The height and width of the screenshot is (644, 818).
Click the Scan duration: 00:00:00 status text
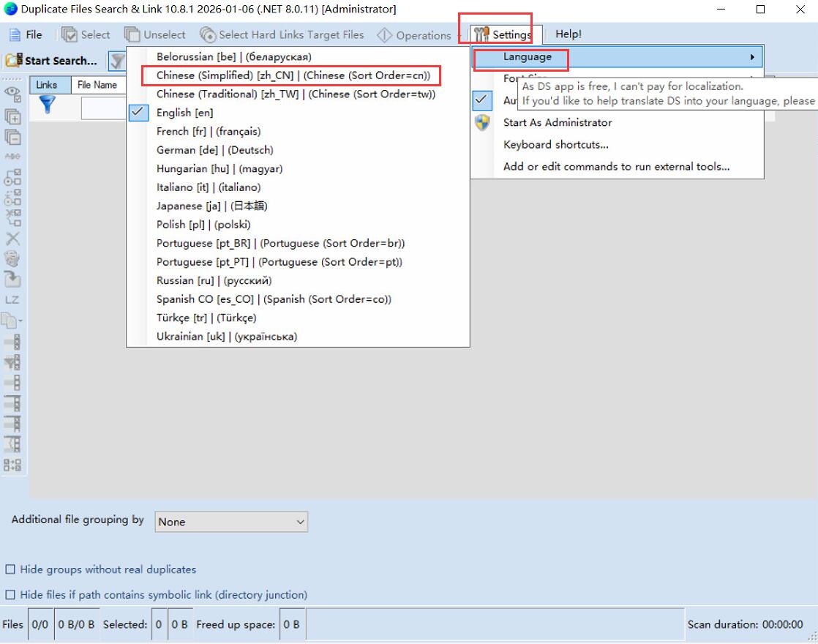point(745,624)
